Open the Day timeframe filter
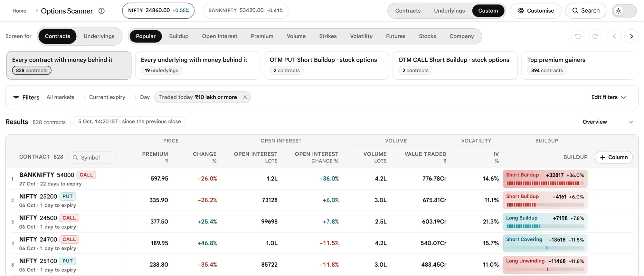 [145, 97]
